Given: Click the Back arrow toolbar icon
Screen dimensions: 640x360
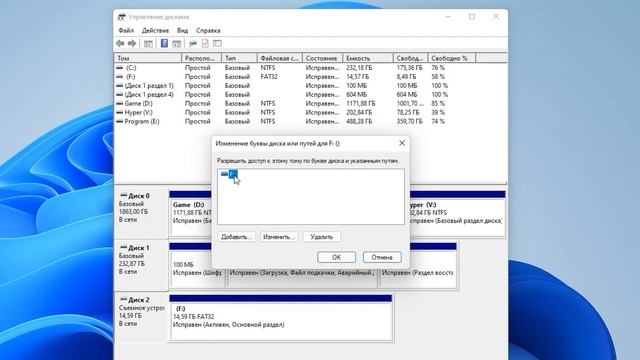Looking at the screenshot, I should click(x=120, y=43).
